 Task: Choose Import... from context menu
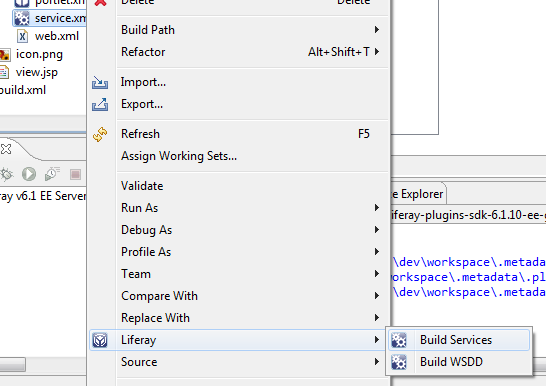tap(239, 82)
